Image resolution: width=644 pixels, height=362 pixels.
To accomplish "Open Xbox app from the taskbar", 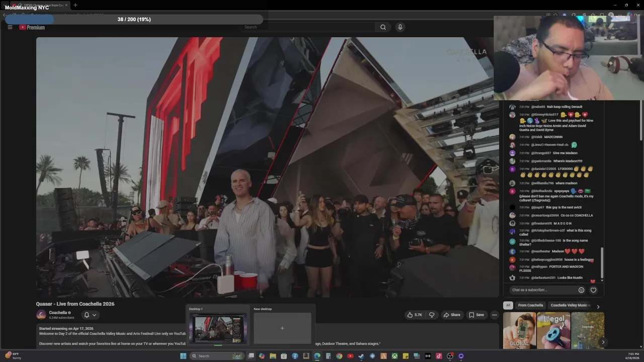I will [395, 356].
